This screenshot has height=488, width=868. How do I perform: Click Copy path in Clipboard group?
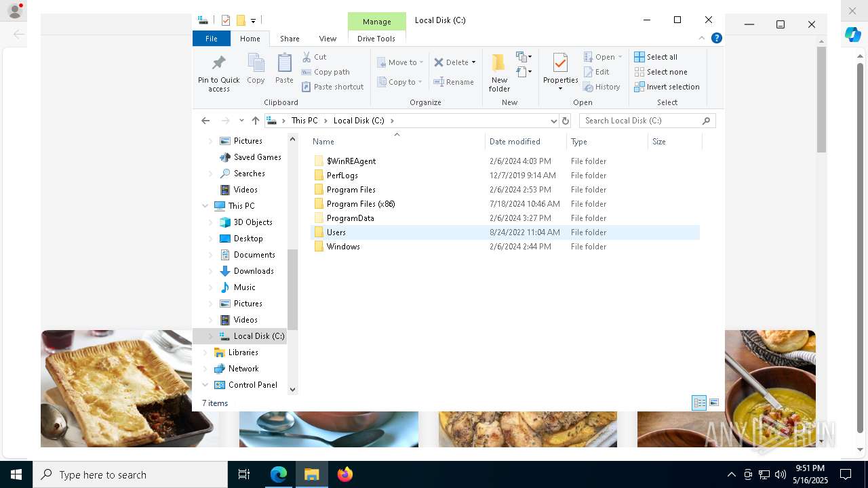coord(325,72)
